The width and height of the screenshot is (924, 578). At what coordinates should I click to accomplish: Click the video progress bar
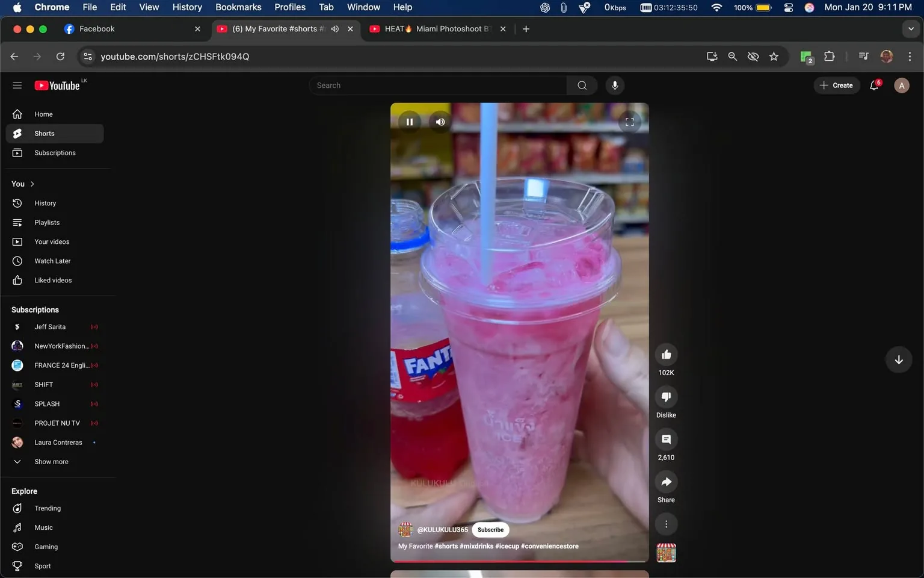[x=519, y=561]
